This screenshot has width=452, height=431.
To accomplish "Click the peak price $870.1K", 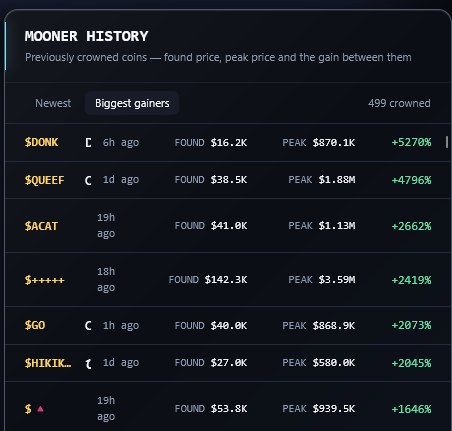I will coord(334,143).
